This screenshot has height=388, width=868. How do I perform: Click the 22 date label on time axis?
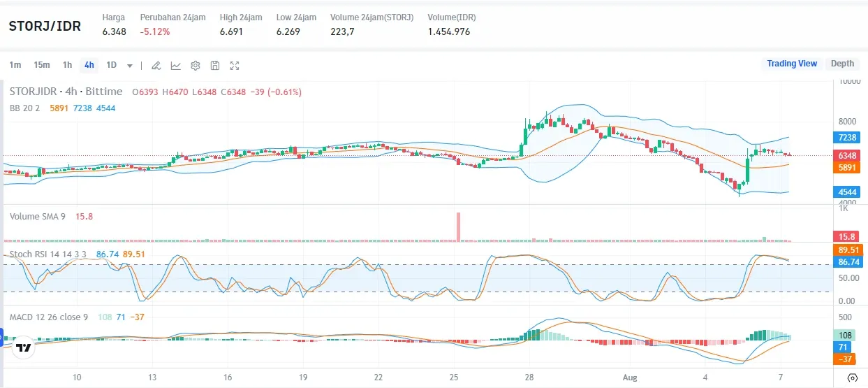[x=378, y=378]
